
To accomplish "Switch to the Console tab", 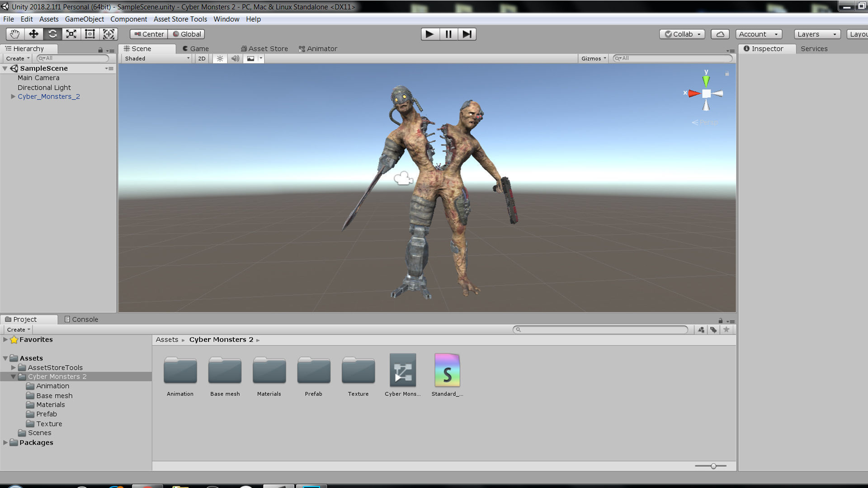I will (81, 319).
